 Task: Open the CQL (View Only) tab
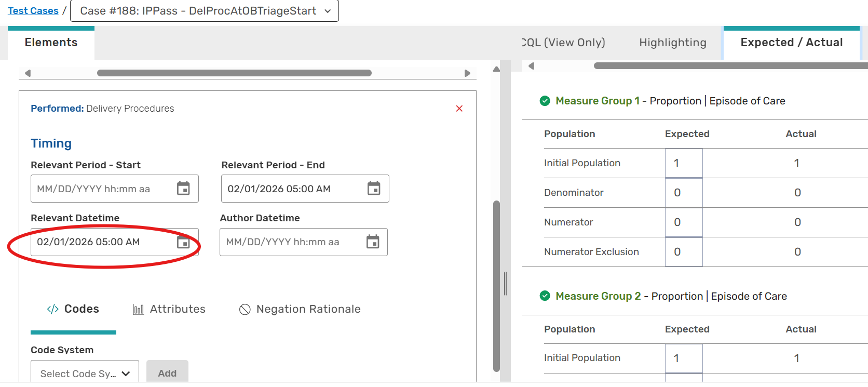(564, 43)
